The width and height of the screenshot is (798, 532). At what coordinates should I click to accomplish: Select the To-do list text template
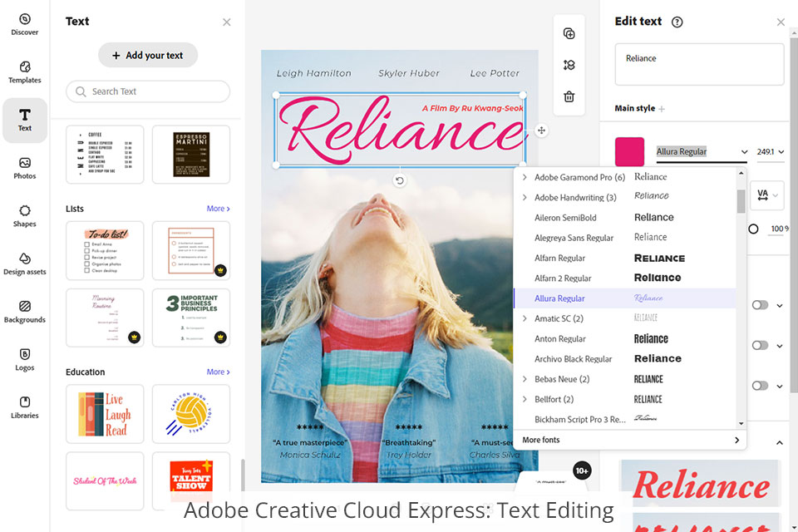coord(105,250)
